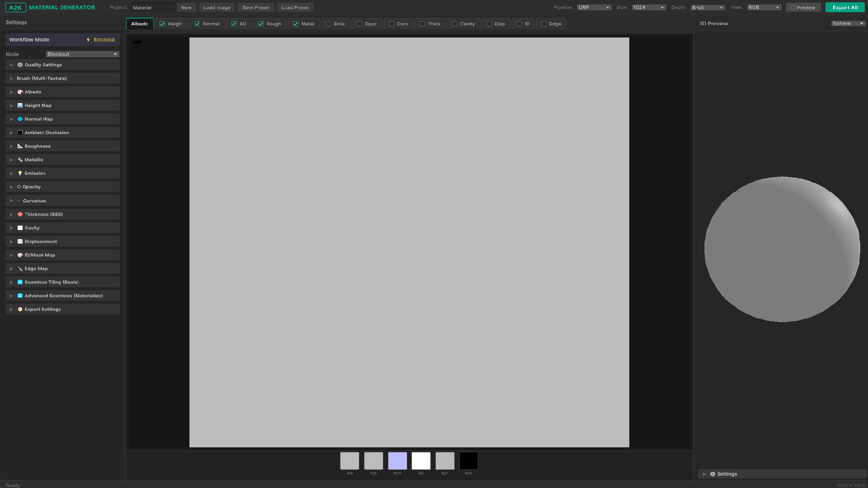This screenshot has width=868, height=488.
Task: Click the Height Map icon in sidebar
Action: coord(20,106)
